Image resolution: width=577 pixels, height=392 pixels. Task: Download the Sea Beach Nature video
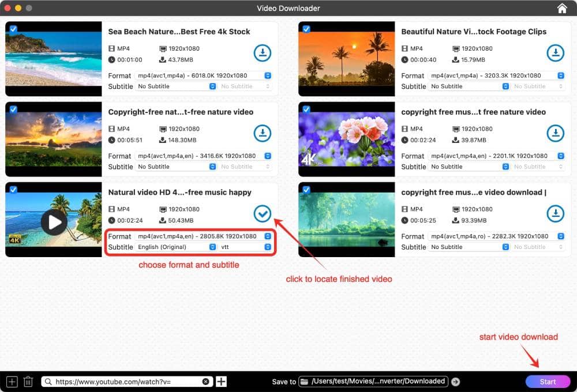tap(263, 53)
